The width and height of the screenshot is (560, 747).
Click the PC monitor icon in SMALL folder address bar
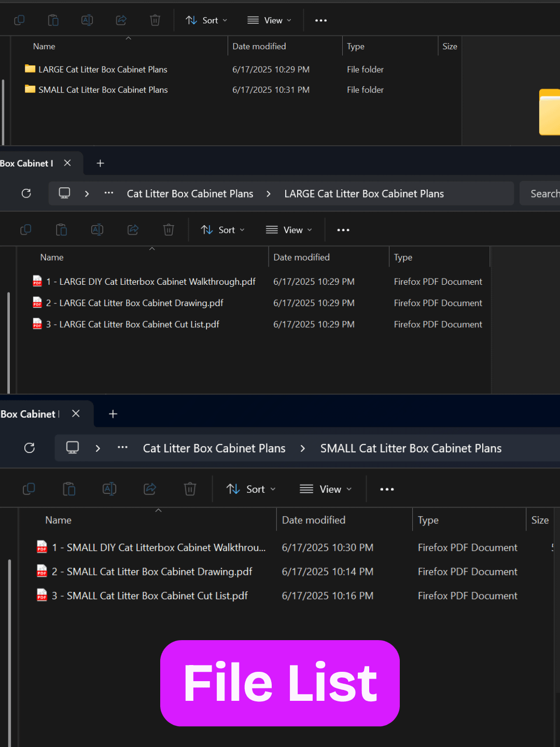click(x=73, y=448)
